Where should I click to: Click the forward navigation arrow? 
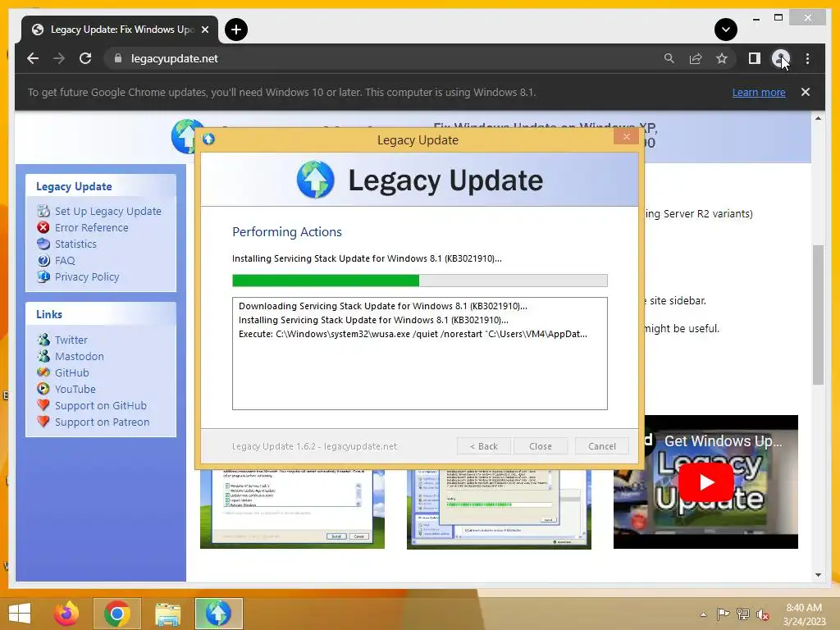click(59, 58)
